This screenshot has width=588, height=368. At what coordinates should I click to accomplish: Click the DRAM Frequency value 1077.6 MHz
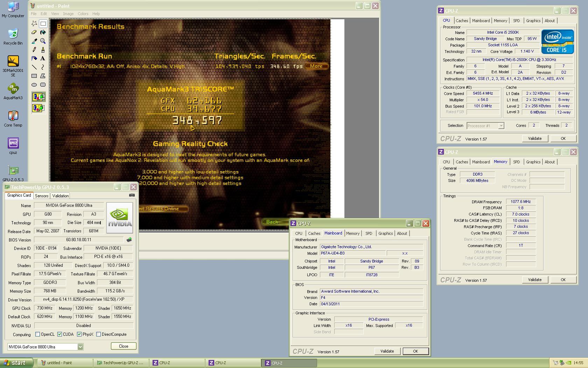coord(520,202)
